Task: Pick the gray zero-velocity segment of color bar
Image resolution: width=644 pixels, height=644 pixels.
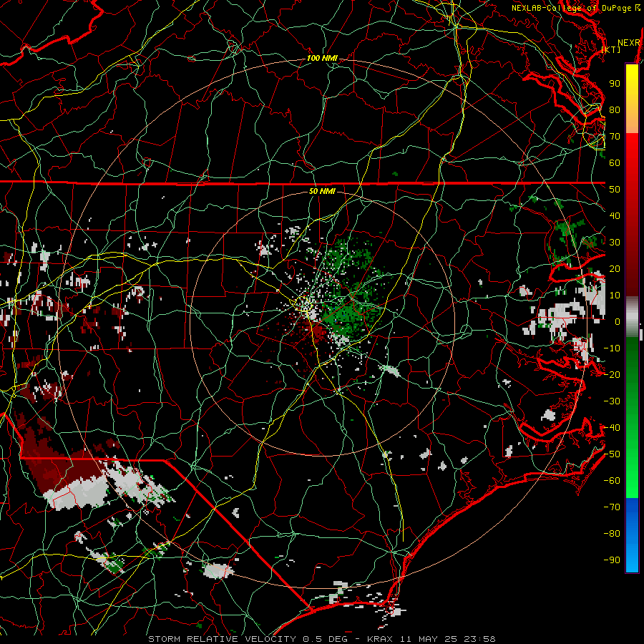Action: pos(632,317)
